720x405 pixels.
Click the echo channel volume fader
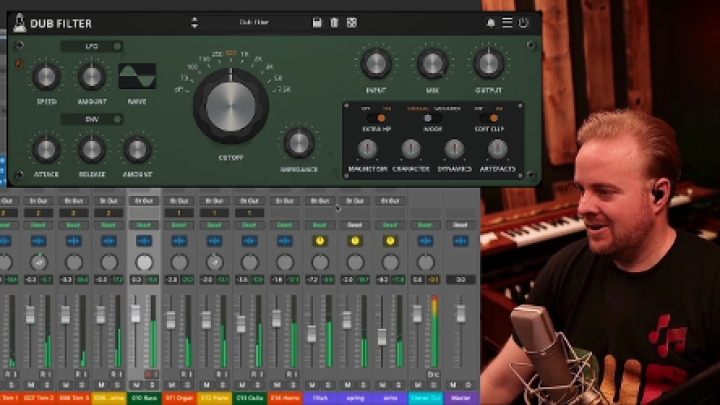382,337
